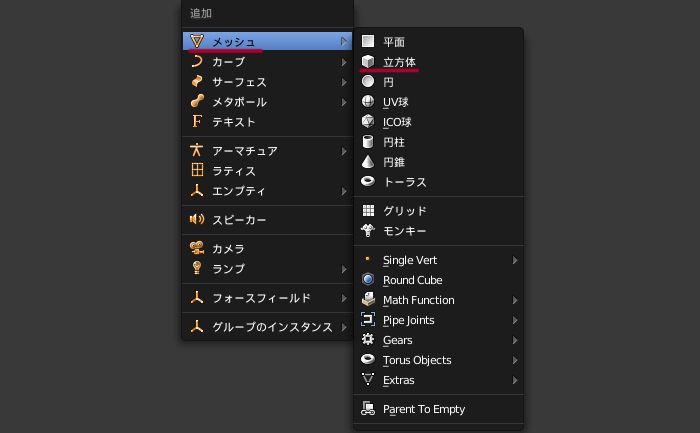This screenshot has height=433, width=700.
Task: Click the monkey head icon
Action: pyautogui.click(x=368, y=230)
